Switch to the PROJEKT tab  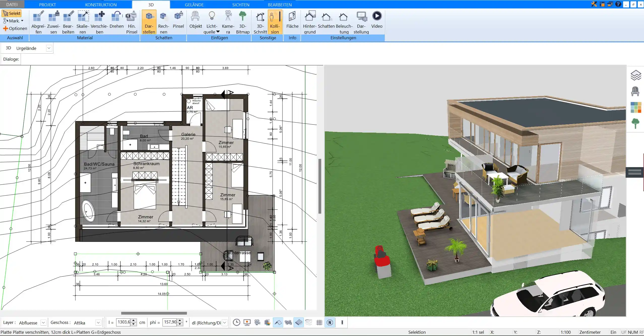click(x=47, y=5)
